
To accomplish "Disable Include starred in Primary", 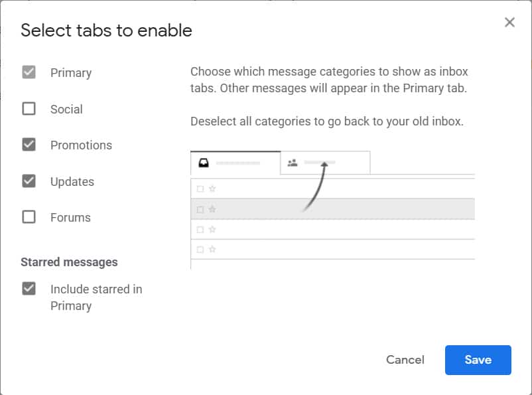I will coord(29,289).
